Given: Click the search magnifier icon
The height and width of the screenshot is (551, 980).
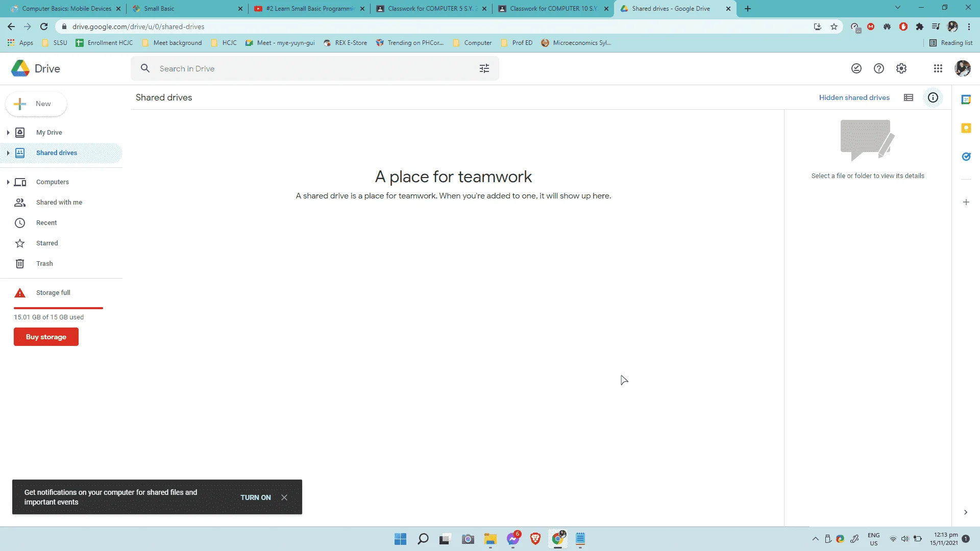Looking at the screenshot, I should [x=145, y=68].
